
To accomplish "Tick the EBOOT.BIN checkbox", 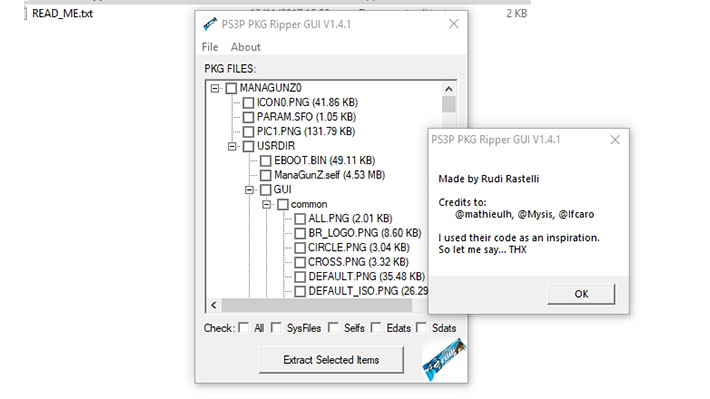I will pyautogui.click(x=265, y=161).
